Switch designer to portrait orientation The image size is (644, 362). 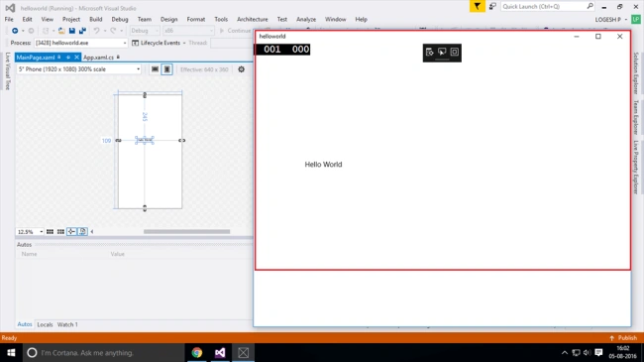[x=166, y=69]
